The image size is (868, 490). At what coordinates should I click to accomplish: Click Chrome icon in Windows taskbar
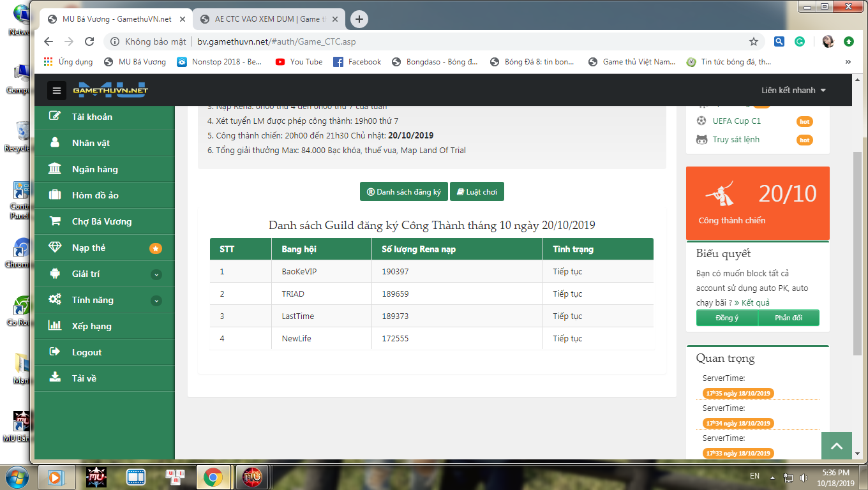(x=213, y=477)
